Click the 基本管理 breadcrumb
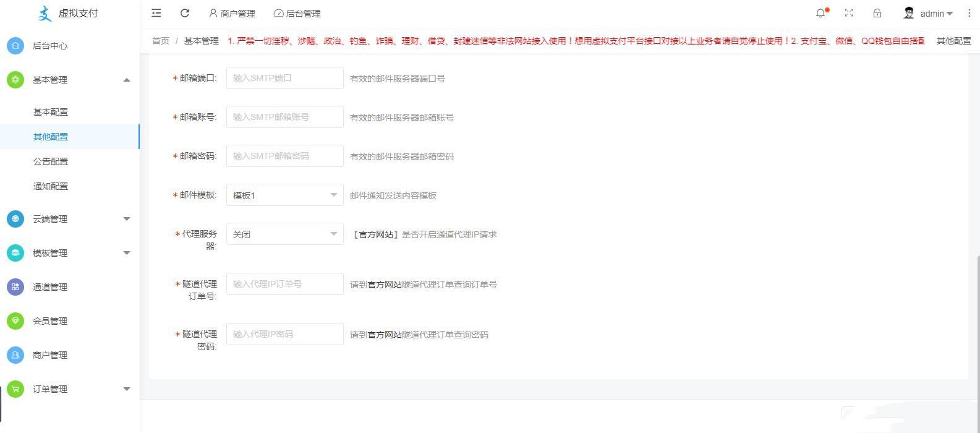 coord(202,41)
